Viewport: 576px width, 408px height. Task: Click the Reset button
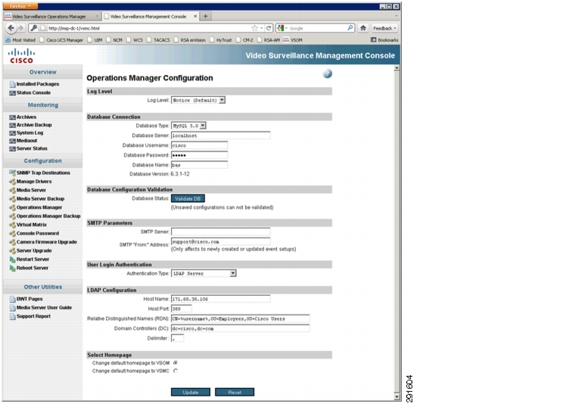pyautogui.click(x=235, y=392)
